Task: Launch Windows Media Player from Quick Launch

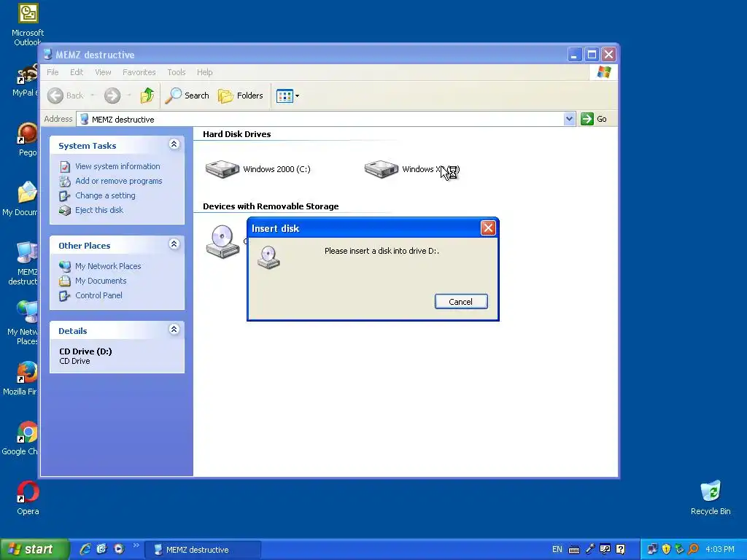Action: [x=119, y=549]
